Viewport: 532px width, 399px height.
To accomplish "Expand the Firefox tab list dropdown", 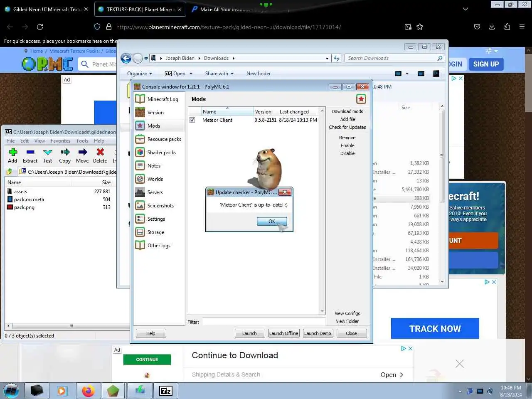I will (465, 9).
